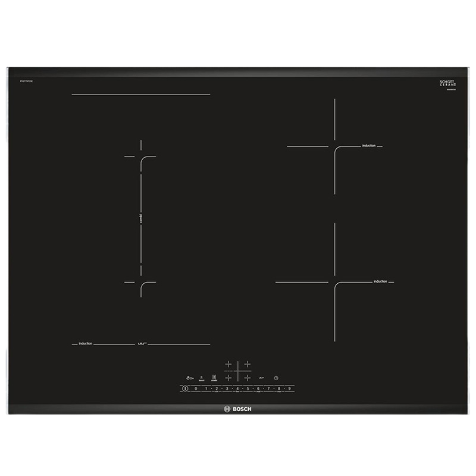This screenshot has height=476, width=476.
Task: Select the rear left cooking zone
Action: point(228,364)
